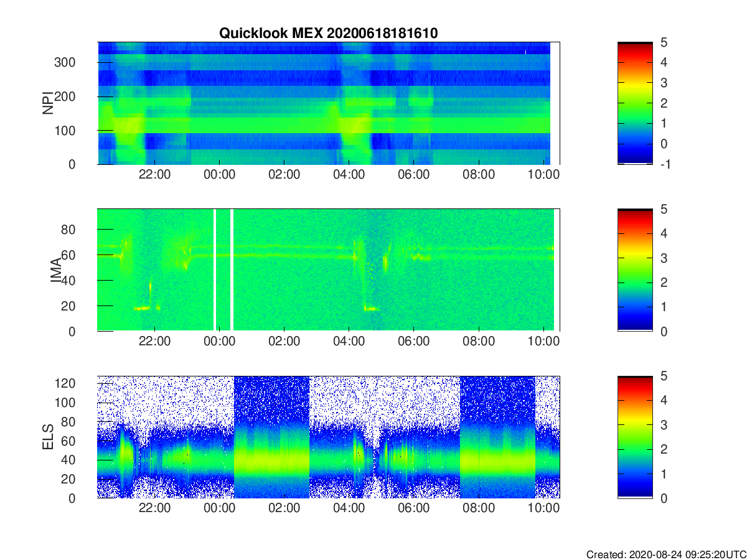The width and height of the screenshot is (747, 560).
Task: Click the 02:00 time tick under IMA panel
Action: (x=284, y=342)
